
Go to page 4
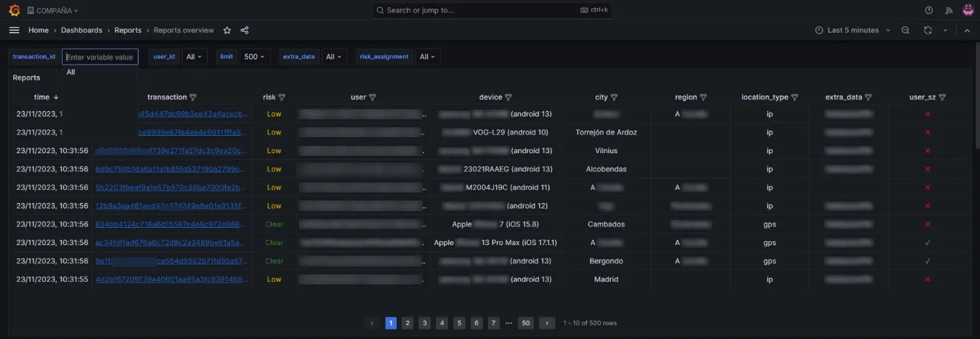pyautogui.click(x=442, y=323)
